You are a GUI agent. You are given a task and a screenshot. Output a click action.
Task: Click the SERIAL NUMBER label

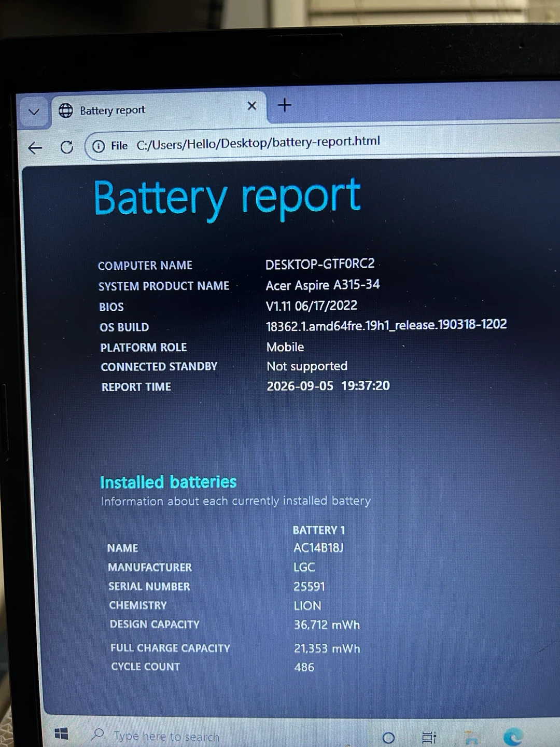149,587
